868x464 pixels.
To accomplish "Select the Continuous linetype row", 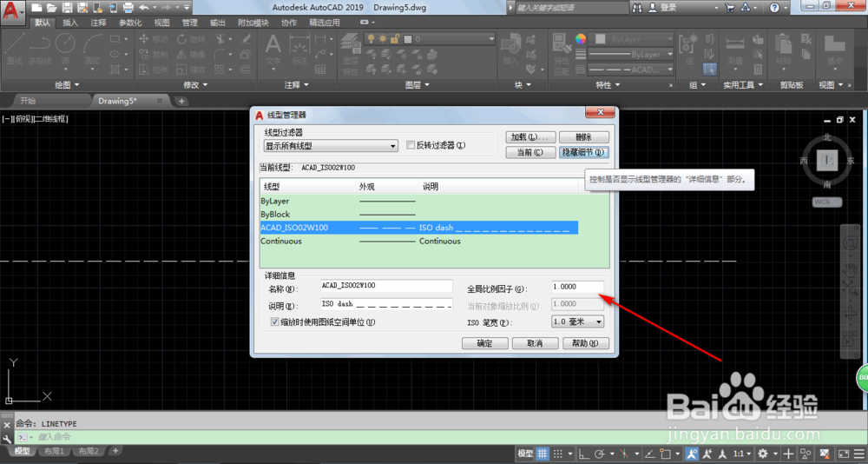I will (x=419, y=242).
